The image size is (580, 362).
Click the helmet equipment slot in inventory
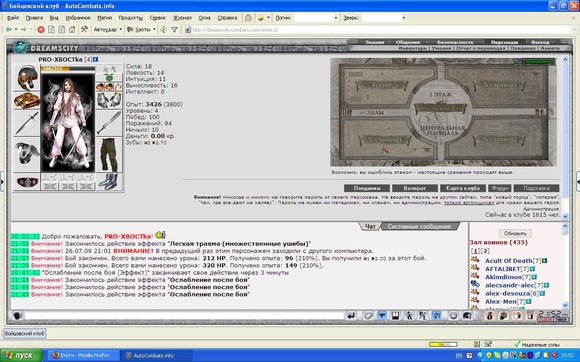coord(27,77)
